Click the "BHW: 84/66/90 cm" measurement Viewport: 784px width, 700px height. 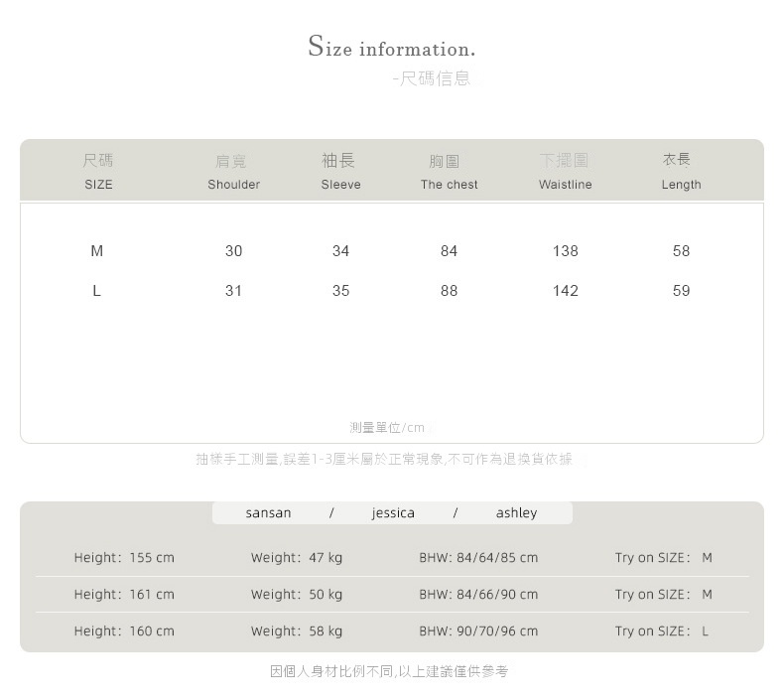pyautogui.click(x=478, y=595)
